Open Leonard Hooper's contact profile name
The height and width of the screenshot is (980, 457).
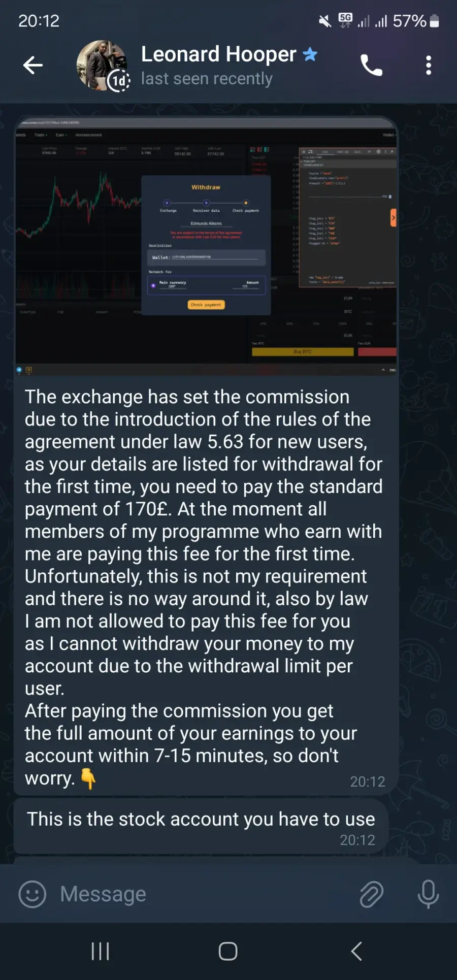218,54
